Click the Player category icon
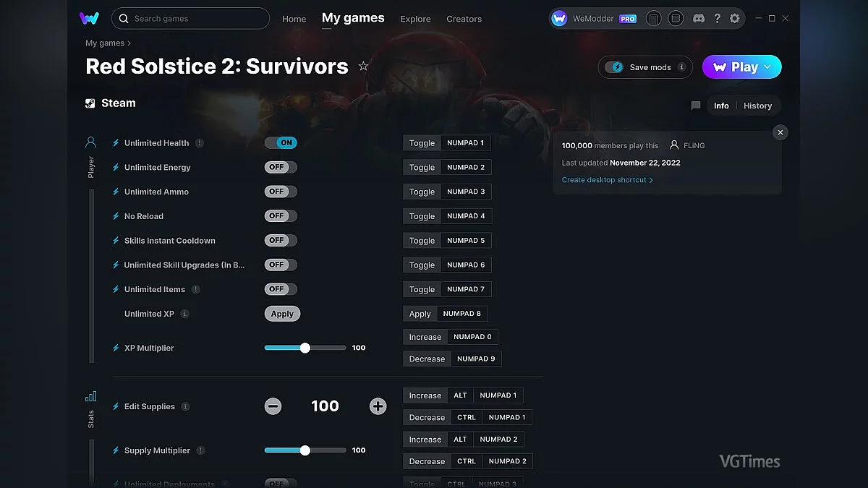The height and width of the screenshot is (488, 868). pos(90,142)
